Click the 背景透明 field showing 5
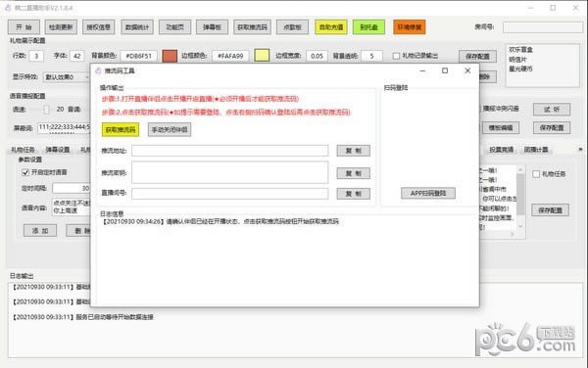 pos(371,56)
